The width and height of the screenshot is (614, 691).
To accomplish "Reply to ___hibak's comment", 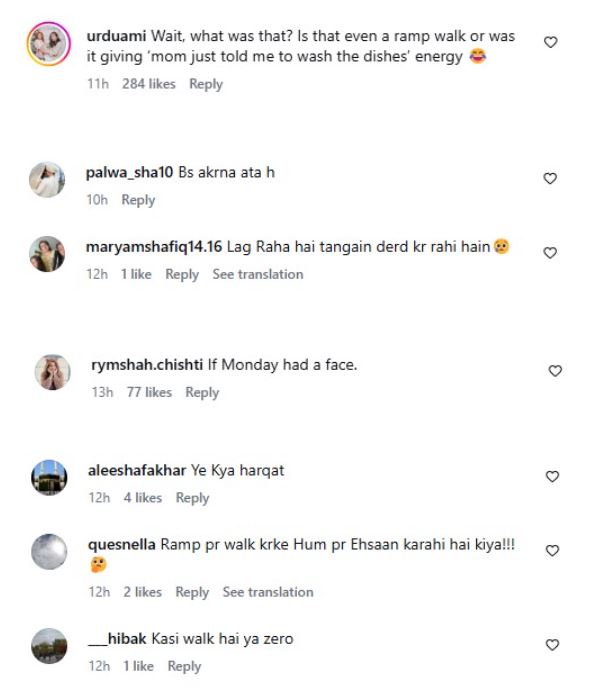I will coord(185,666).
